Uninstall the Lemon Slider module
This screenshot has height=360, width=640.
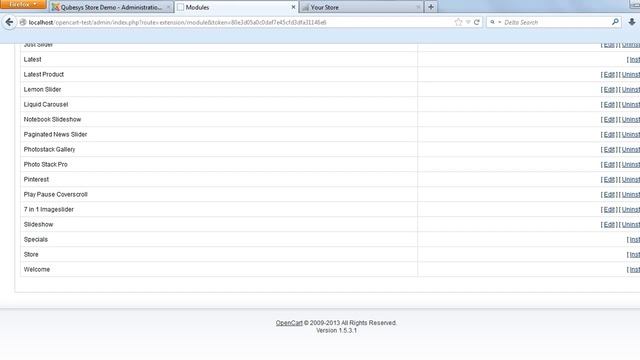pos(631,89)
